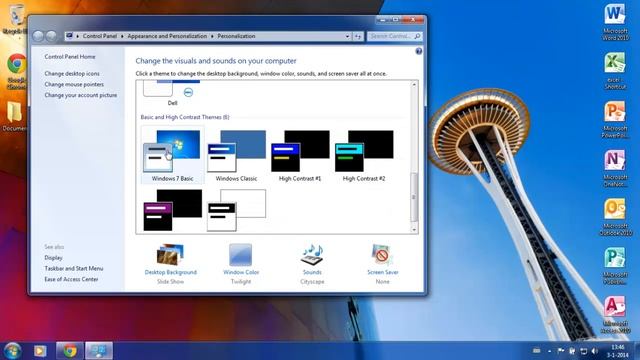Click the Show desktop strip at taskbar end

click(x=637, y=351)
